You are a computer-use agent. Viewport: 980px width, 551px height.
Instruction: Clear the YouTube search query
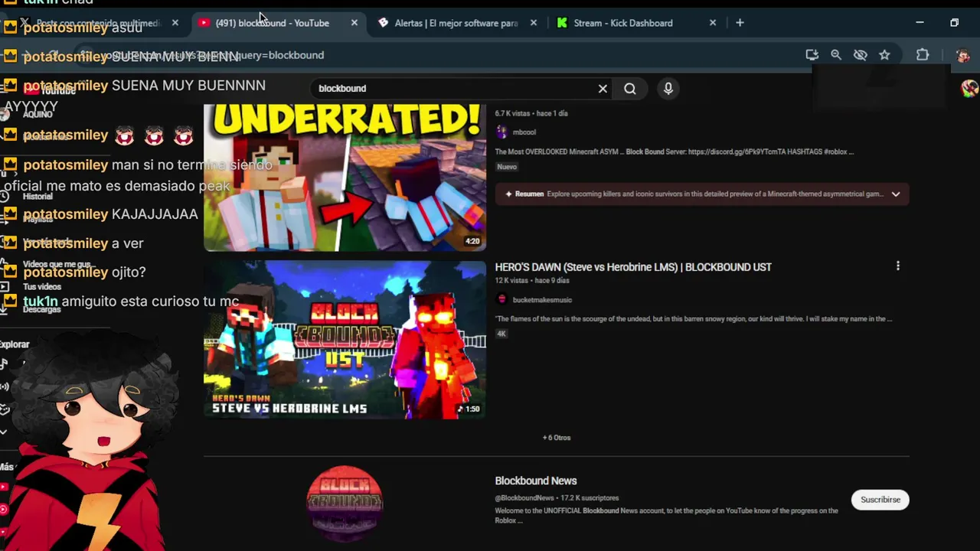click(x=603, y=89)
